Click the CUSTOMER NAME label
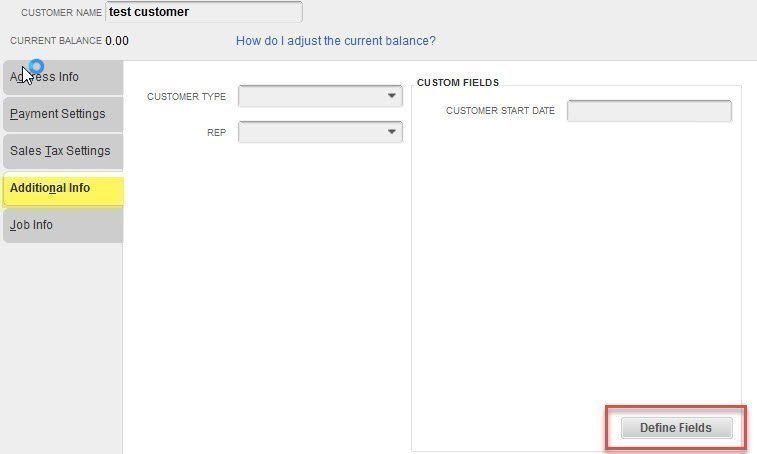The width and height of the screenshot is (757, 454). tap(61, 13)
